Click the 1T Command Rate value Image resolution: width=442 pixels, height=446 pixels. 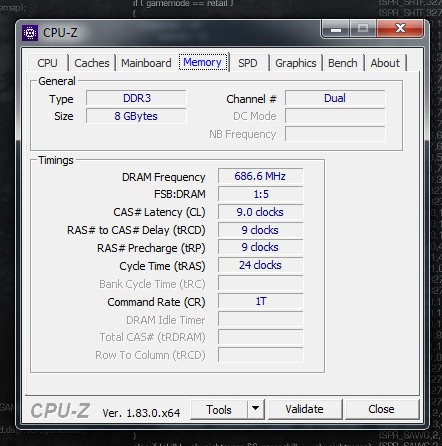click(260, 301)
